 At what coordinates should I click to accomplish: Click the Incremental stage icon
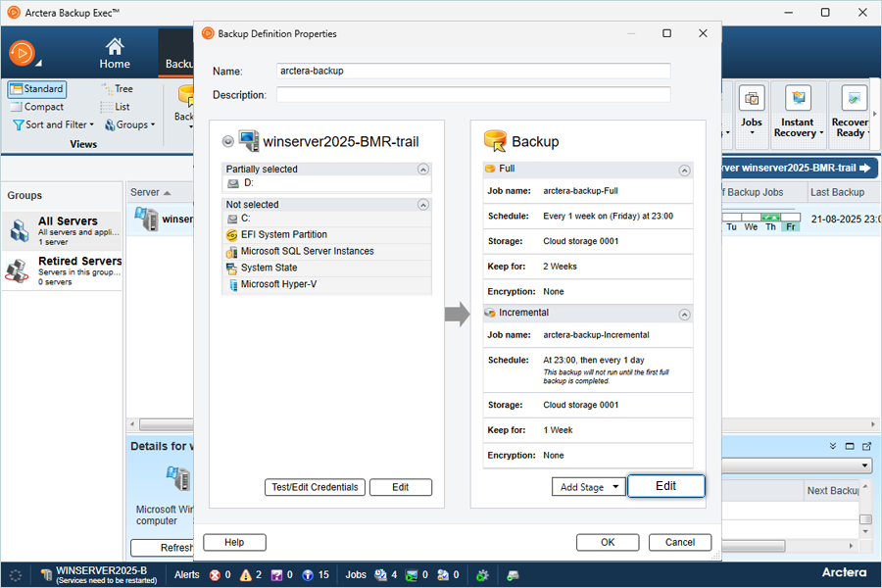tap(490, 313)
